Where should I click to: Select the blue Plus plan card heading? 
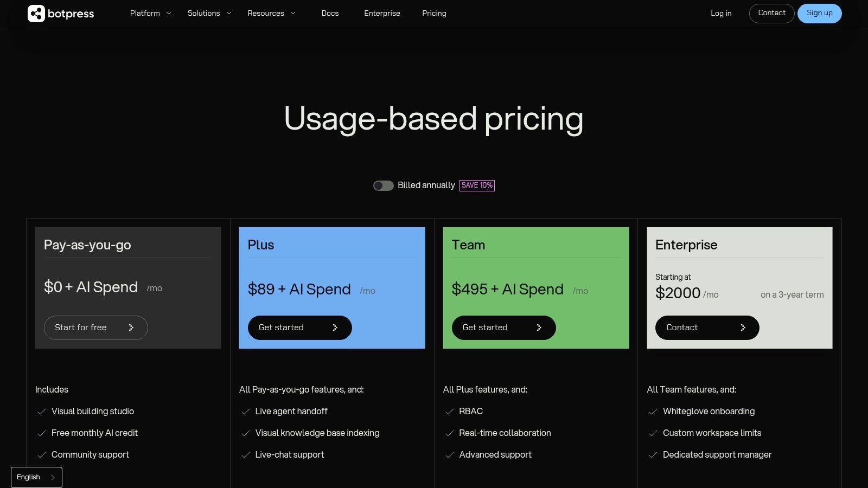click(x=261, y=245)
